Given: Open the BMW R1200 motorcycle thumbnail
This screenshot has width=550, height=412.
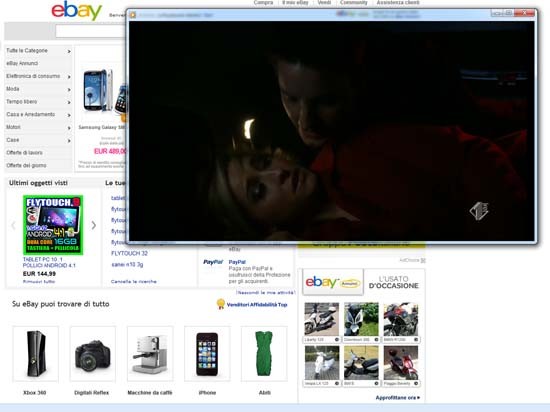Looking at the screenshot, I should [401, 319].
